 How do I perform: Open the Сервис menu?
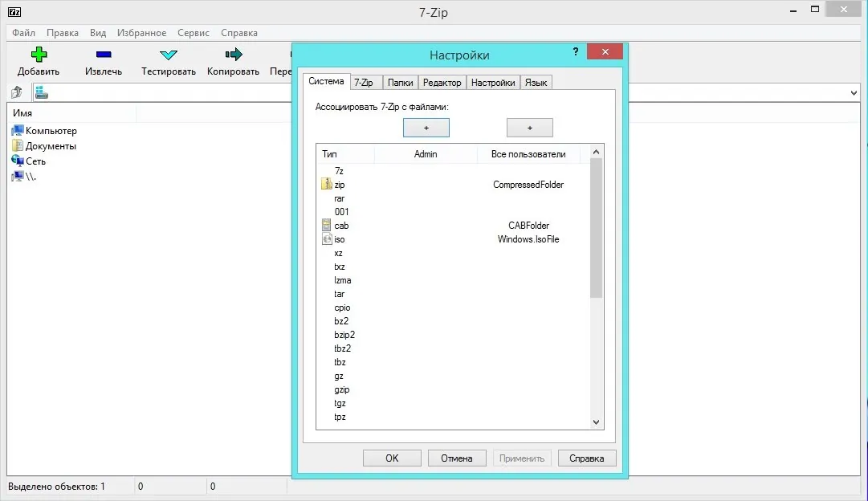[194, 33]
